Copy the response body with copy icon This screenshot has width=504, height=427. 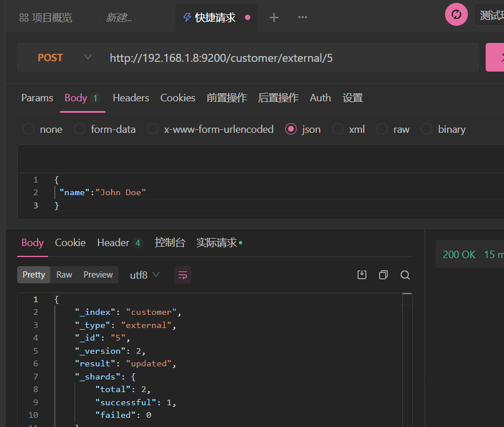coord(383,275)
